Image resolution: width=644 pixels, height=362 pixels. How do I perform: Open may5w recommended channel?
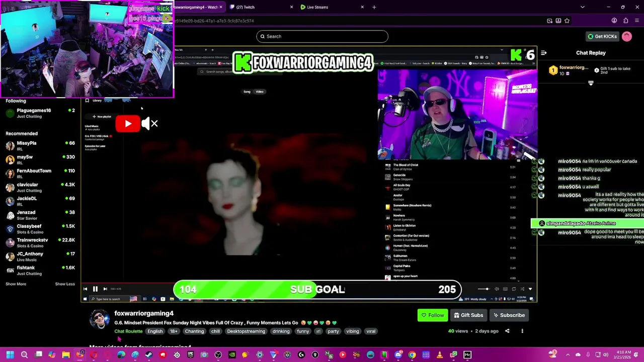coord(40,159)
